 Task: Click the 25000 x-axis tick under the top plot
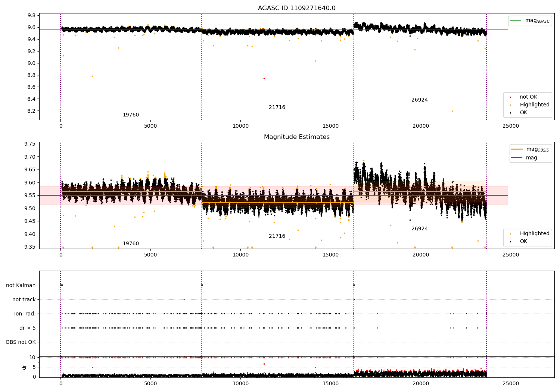click(511, 126)
